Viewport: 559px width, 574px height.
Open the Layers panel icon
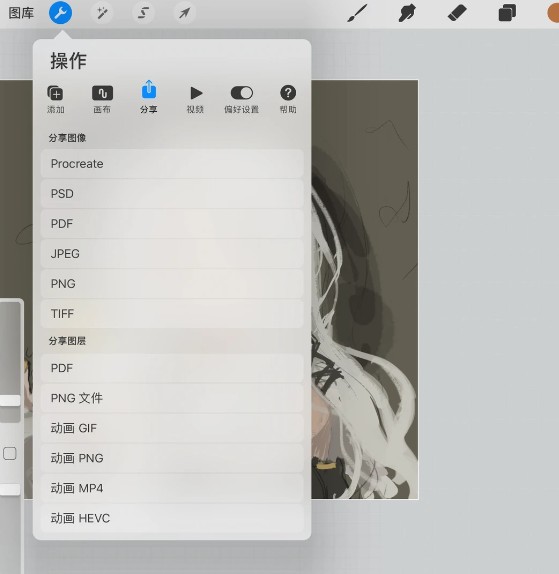click(507, 13)
